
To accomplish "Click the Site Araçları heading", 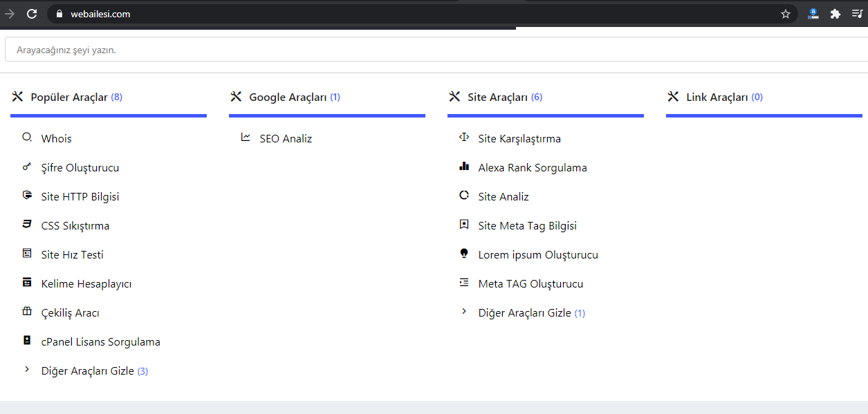I will pos(498,97).
